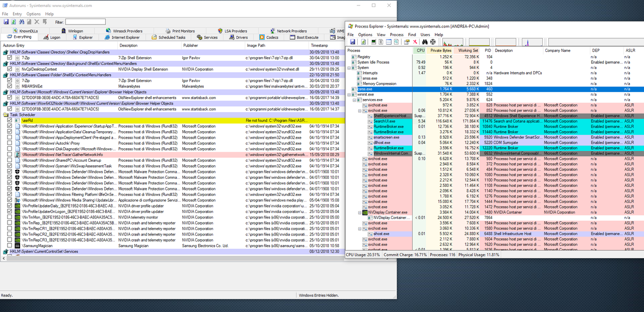The width and height of the screenshot is (644, 312).
Task: Click the Scheduled Tasks tab icon
Action: click(154, 37)
